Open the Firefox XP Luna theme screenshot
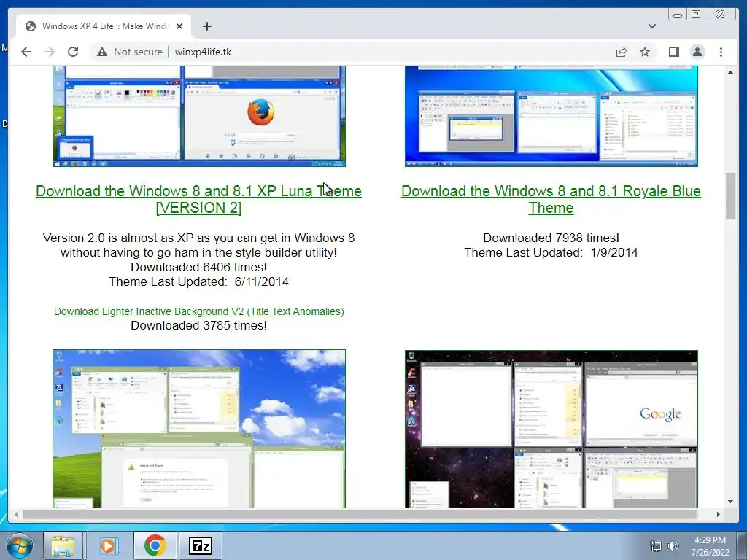747x560 pixels. [x=198, y=116]
